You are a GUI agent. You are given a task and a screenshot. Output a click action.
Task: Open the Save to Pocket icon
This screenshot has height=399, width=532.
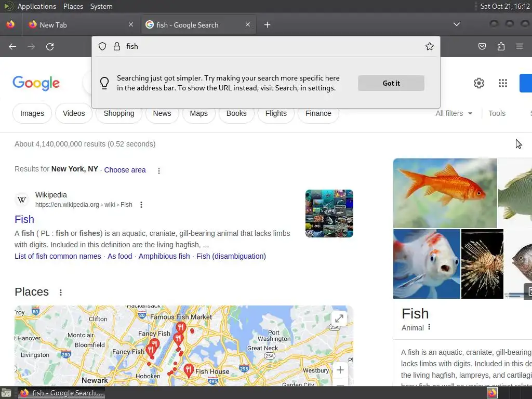point(482,46)
